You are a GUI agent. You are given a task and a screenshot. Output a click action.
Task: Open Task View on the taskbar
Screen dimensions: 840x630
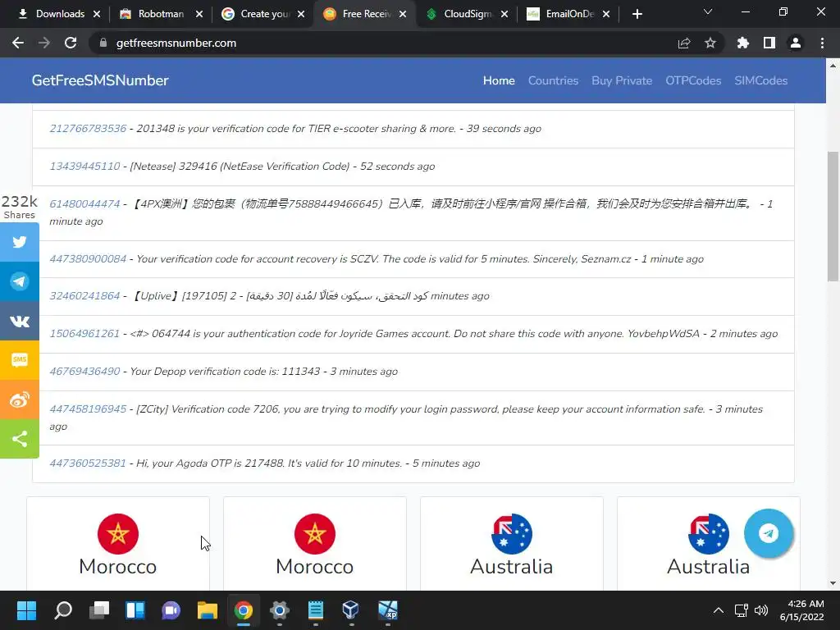(99, 610)
